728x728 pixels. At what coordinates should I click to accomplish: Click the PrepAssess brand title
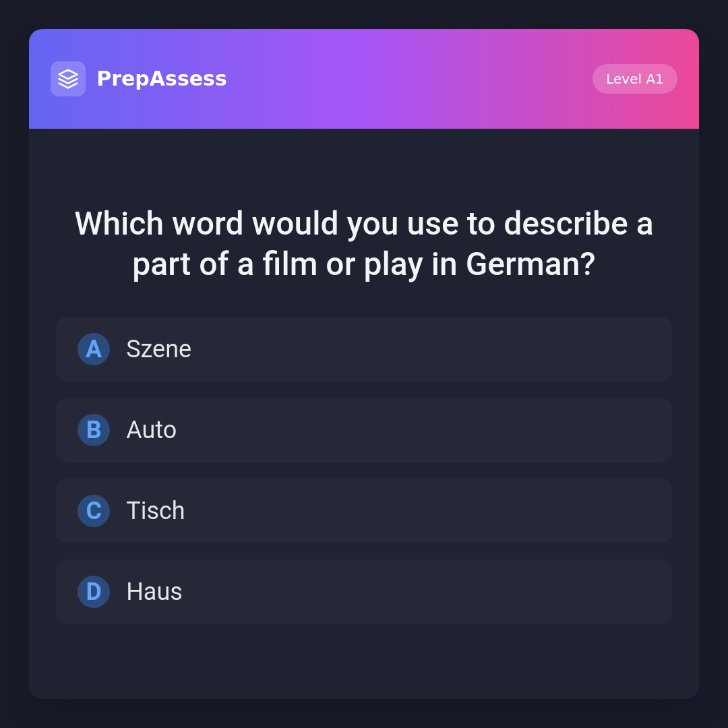162,79
